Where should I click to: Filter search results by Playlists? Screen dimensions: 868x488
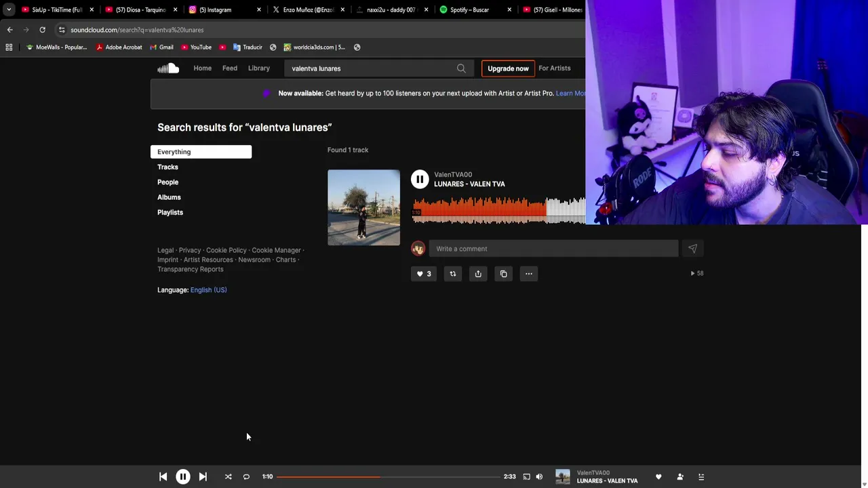pyautogui.click(x=170, y=212)
